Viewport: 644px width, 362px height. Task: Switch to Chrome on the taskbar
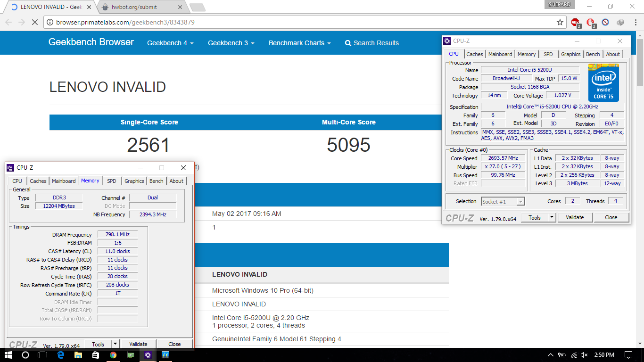coord(113,355)
